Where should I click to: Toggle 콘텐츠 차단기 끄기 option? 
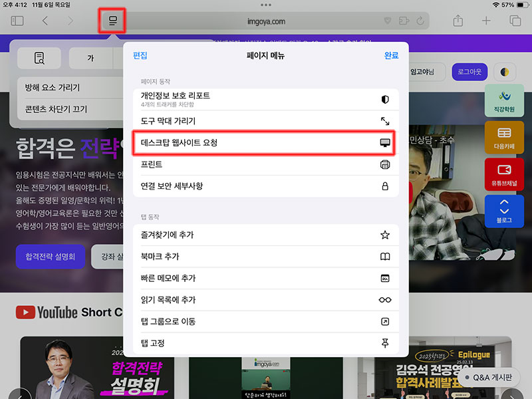pos(56,110)
